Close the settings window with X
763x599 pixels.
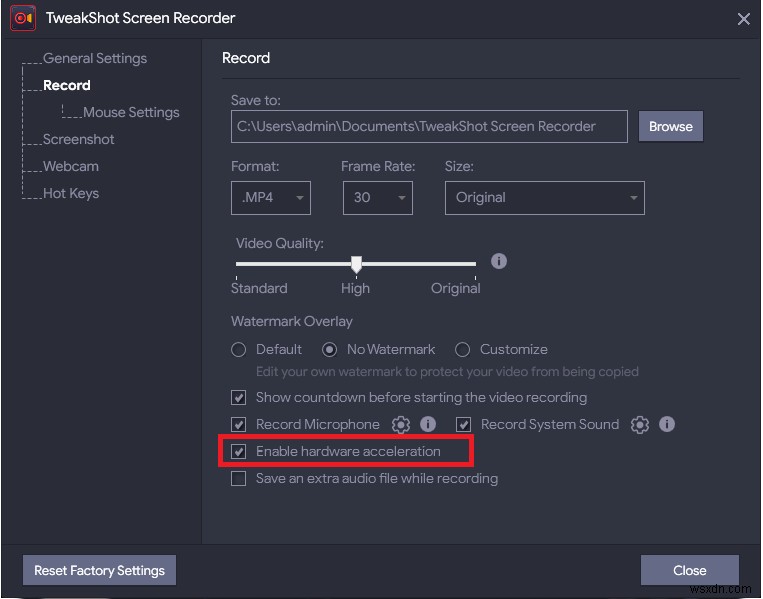[744, 19]
